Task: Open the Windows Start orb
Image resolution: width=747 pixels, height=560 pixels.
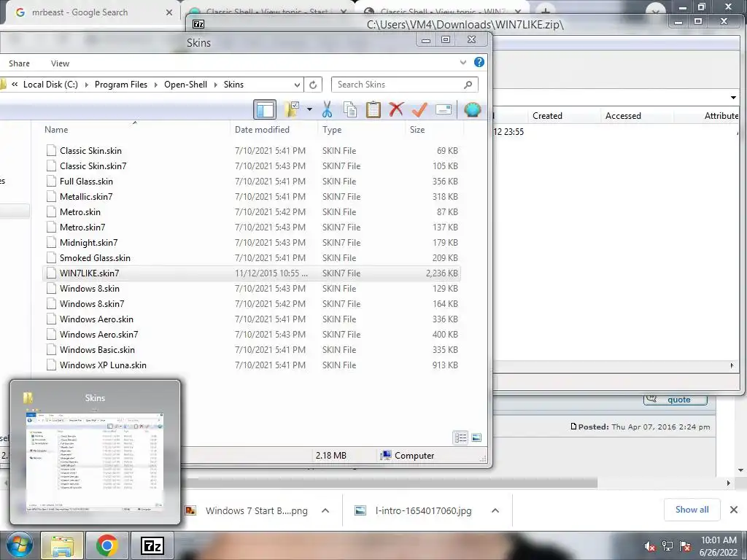Action: tap(19, 545)
